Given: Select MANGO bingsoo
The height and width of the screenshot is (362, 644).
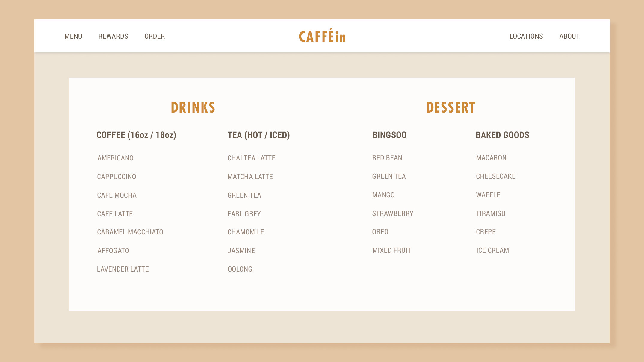Looking at the screenshot, I should [383, 195].
